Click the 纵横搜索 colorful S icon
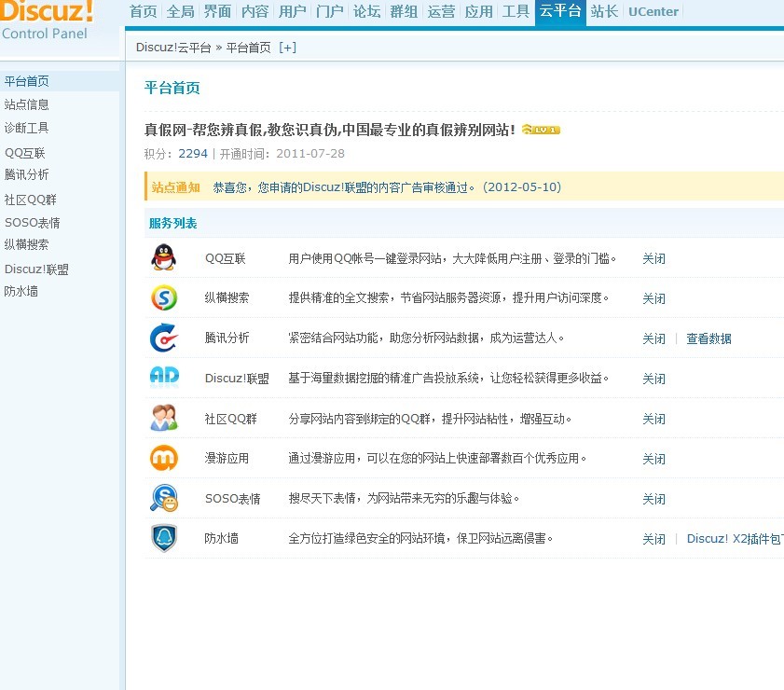This screenshot has height=690, width=784. click(164, 297)
